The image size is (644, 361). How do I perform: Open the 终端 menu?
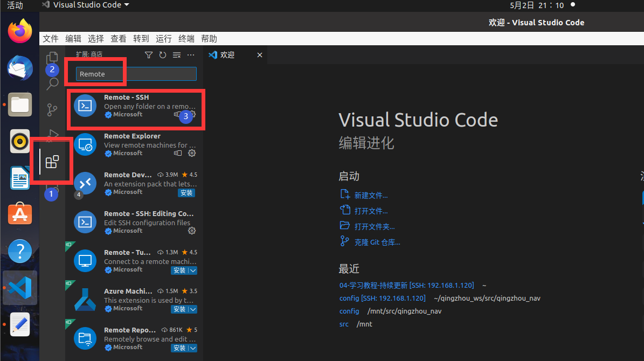coord(186,39)
